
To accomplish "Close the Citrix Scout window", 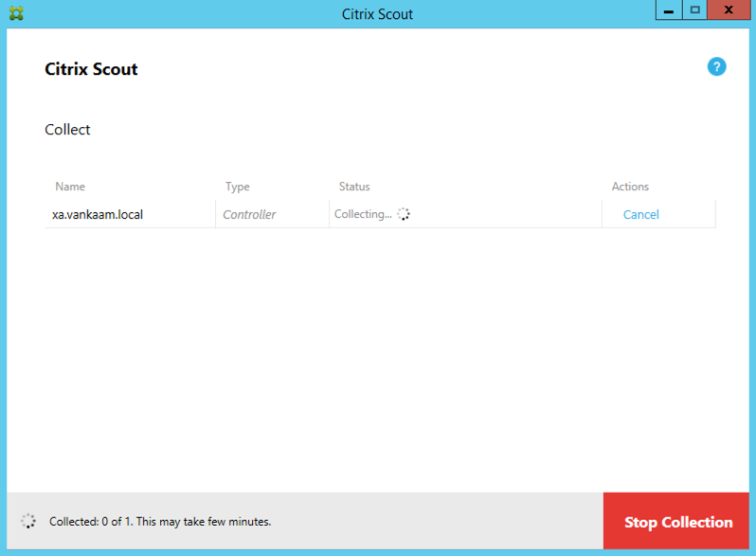I will (x=729, y=10).
